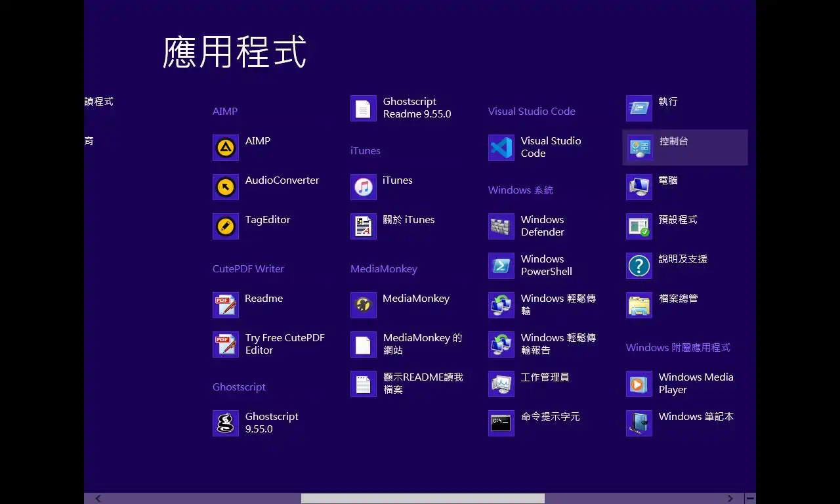The image size is (840, 504).
Task: Select the iTunes group header
Action: pyautogui.click(x=366, y=151)
